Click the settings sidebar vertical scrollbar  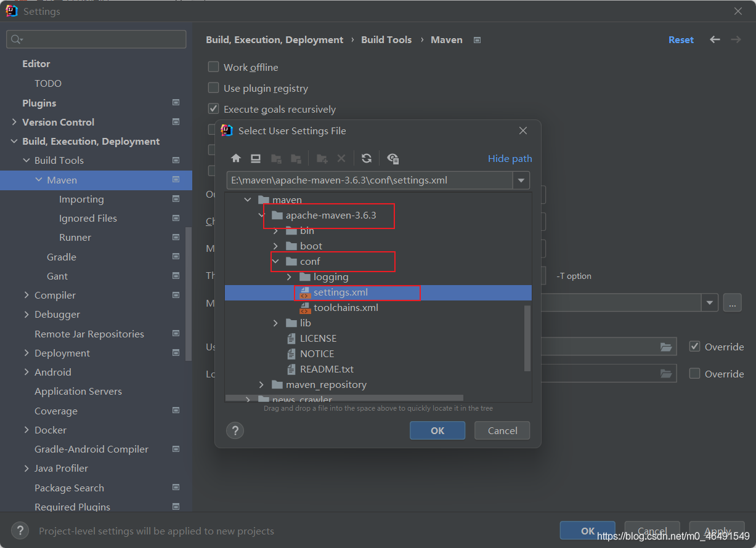(x=189, y=296)
